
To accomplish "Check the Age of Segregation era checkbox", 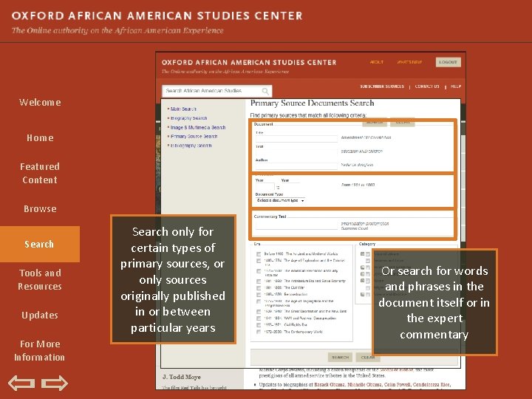I will point(259,301).
